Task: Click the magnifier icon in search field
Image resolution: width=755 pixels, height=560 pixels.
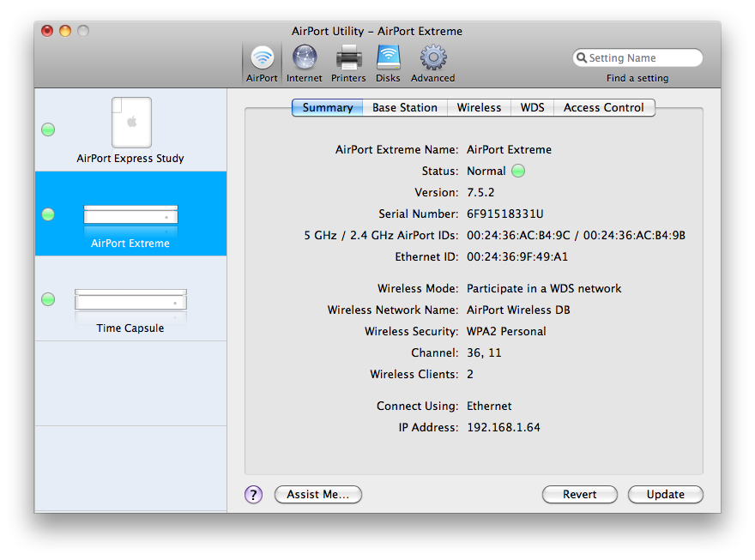Action: coord(582,57)
